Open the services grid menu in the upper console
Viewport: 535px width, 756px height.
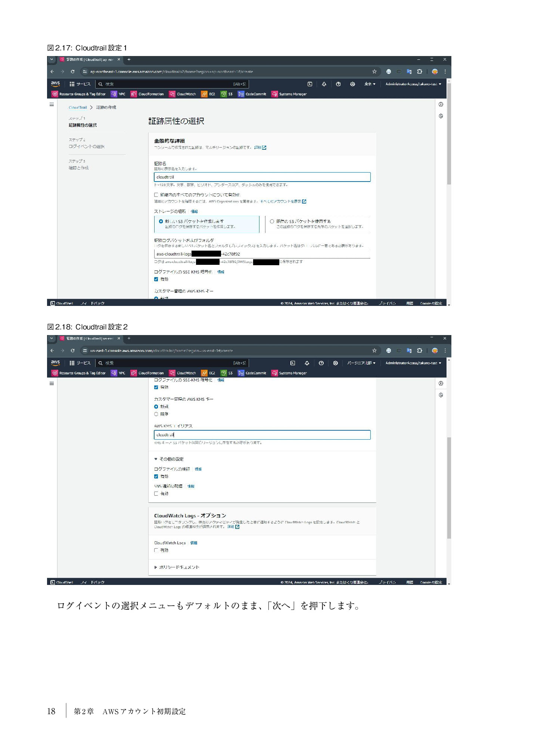(x=80, y=84)
